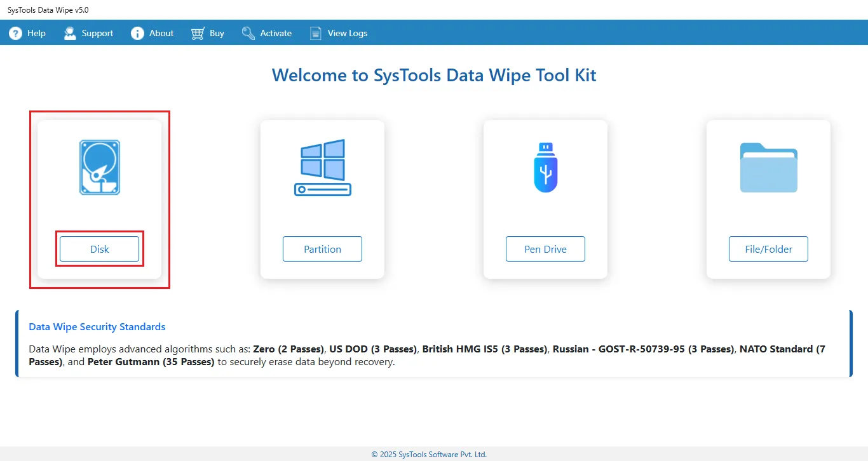Click the Pen Drive button
Viewport: 868px width, 461px height.
pyautogui.click(x=546, y=249)
